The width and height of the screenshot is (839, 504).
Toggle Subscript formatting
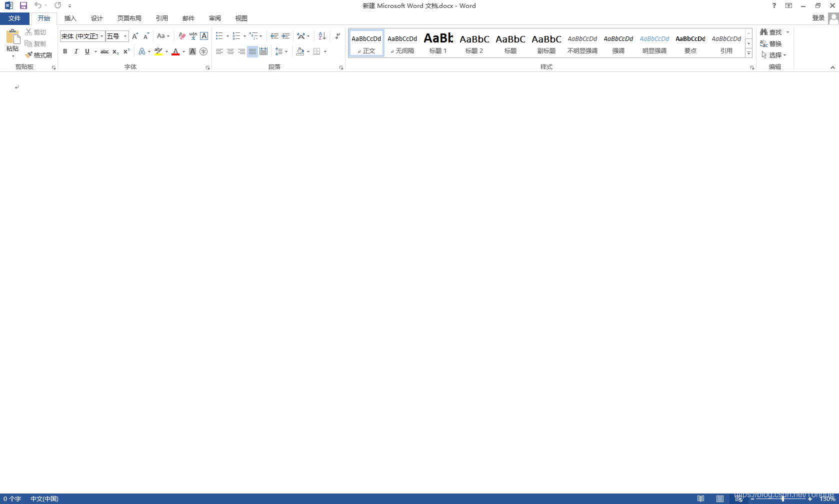coord(115,51)
